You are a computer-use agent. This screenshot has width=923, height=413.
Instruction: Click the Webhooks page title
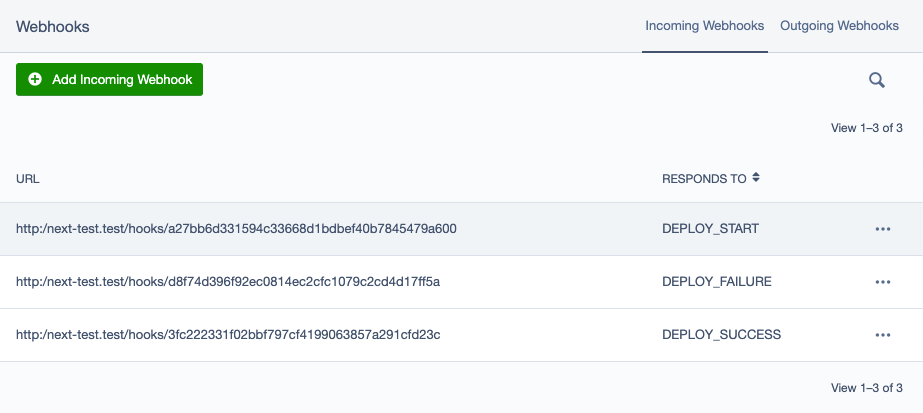pyautogui.click(x=52, y=26)
